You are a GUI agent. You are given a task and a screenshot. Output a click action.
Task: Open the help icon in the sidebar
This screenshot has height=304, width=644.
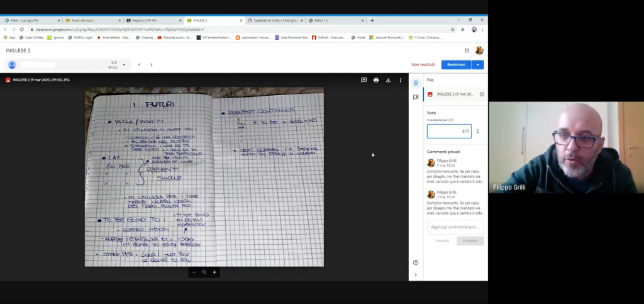coord(416,262)
